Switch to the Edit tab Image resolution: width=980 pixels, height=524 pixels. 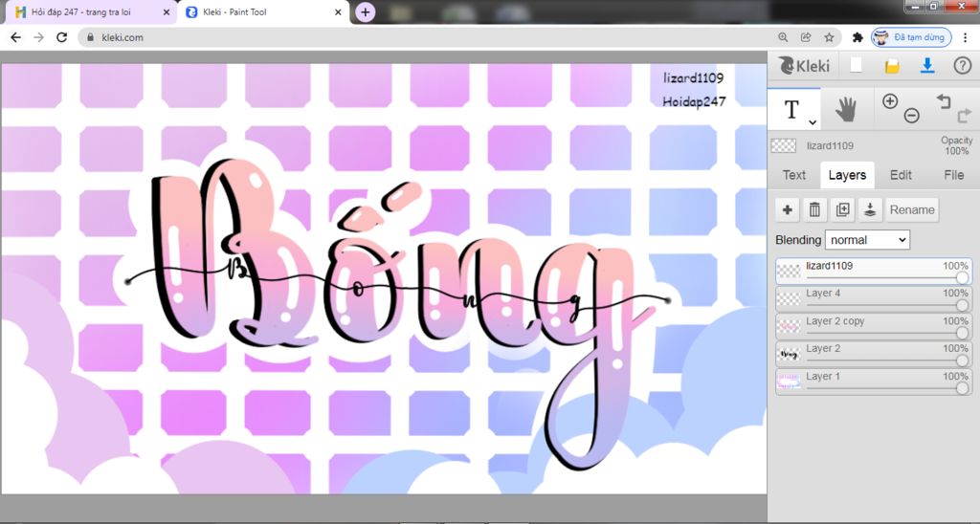[x=900, y=175]
